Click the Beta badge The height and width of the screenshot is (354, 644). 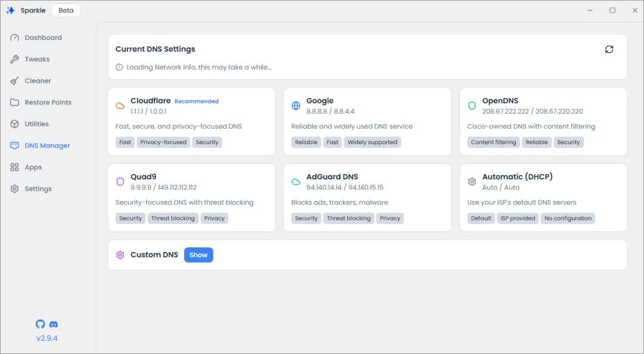point(66,10)
